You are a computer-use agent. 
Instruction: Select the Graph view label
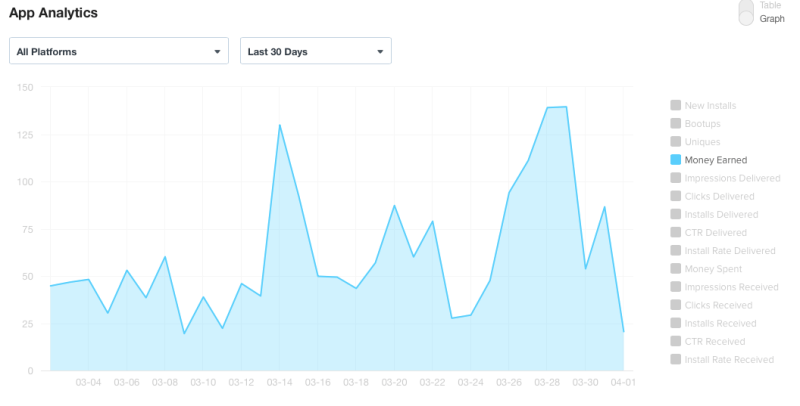click(772, 19)
